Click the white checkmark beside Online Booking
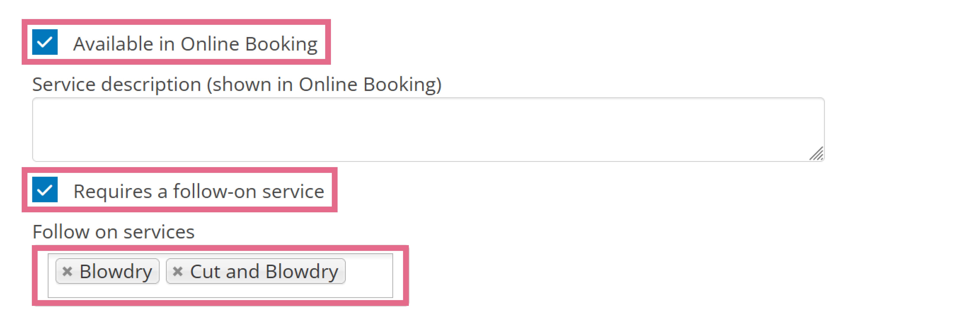The height and width of the screenshot is (336, 980). (x=45, y=42)
